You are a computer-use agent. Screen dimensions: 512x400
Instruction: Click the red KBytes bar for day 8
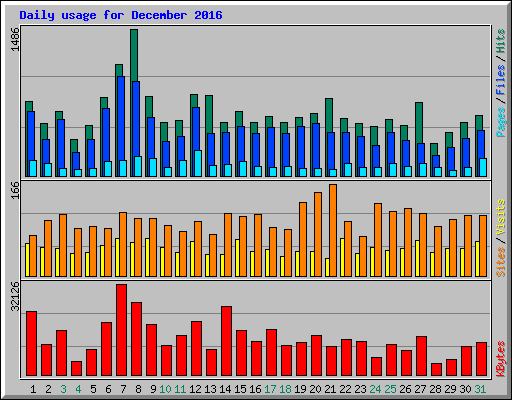pyautogui.click(x=136, y=339)
